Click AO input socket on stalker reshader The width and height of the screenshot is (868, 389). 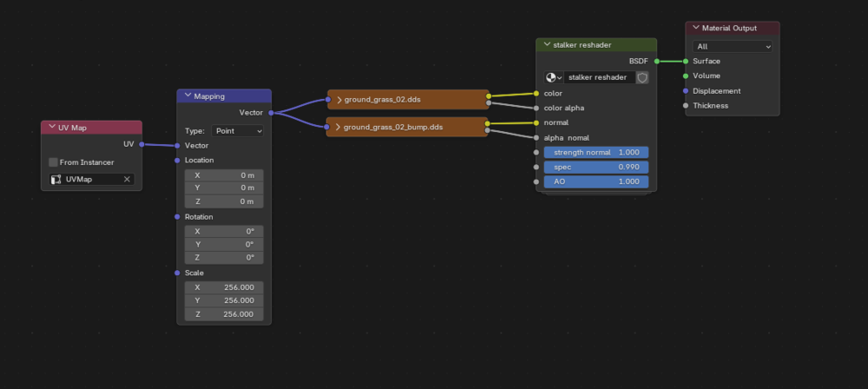[536, 181]
